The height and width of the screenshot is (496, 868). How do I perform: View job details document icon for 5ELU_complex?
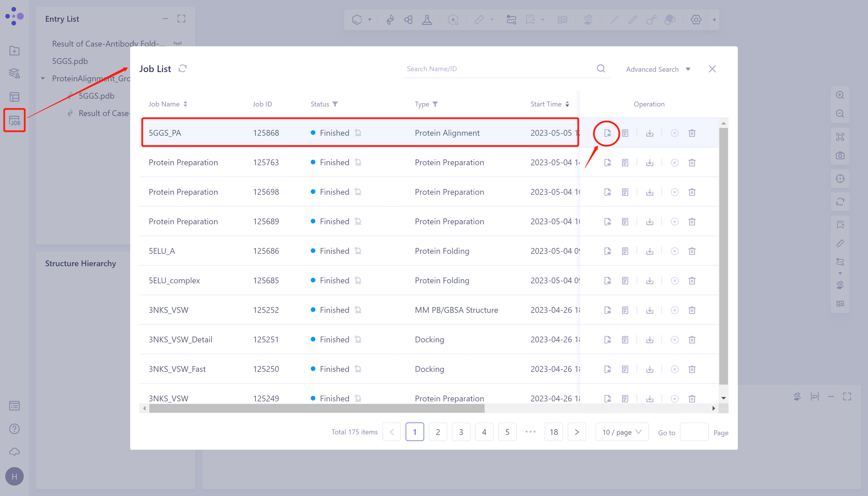click(625, 281)
